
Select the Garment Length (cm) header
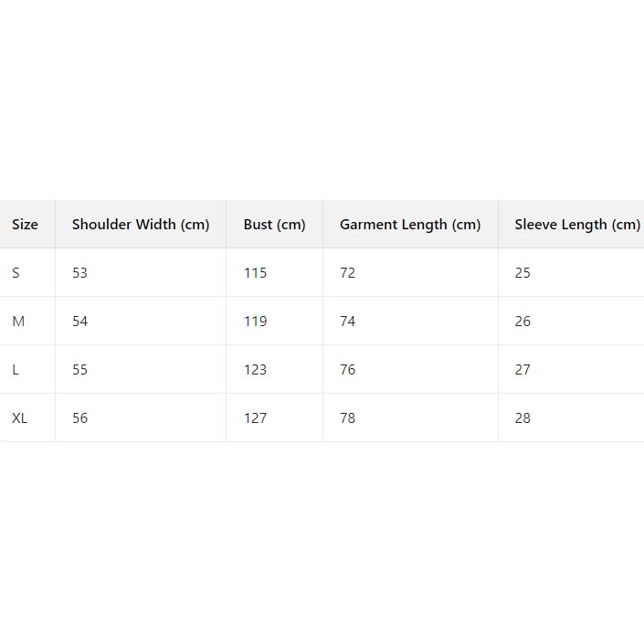[410, 225]
